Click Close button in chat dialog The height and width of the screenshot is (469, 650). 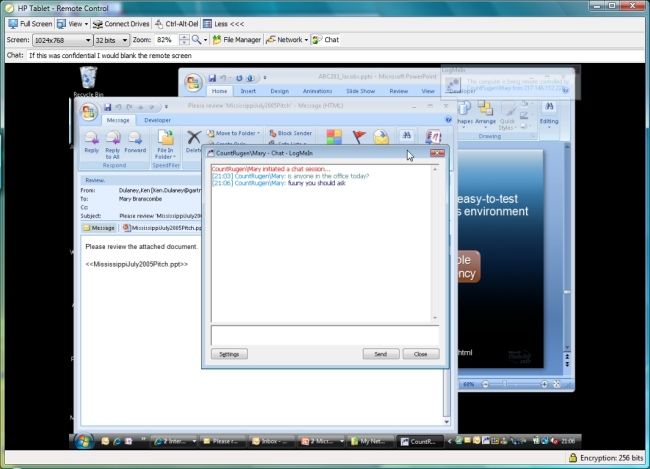420,354
